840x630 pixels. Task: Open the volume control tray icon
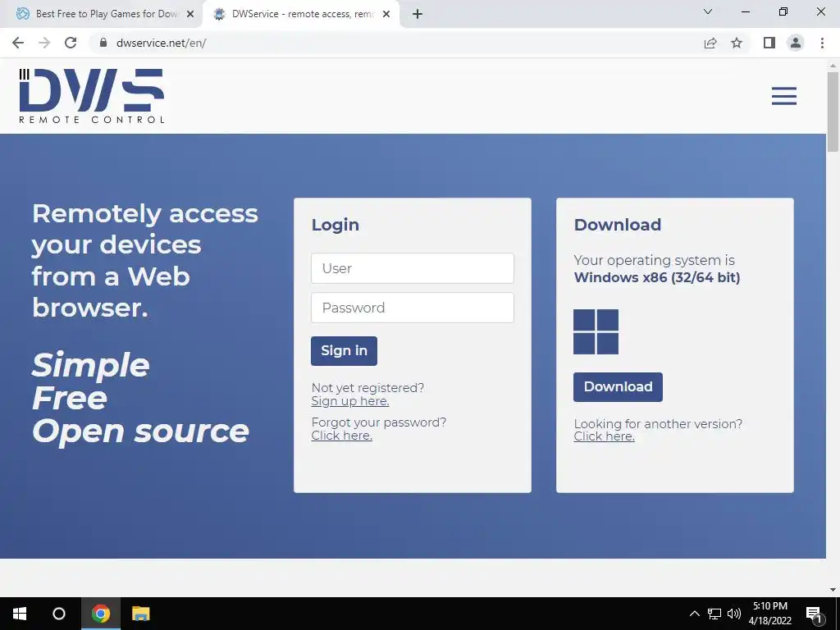(734, 614)
